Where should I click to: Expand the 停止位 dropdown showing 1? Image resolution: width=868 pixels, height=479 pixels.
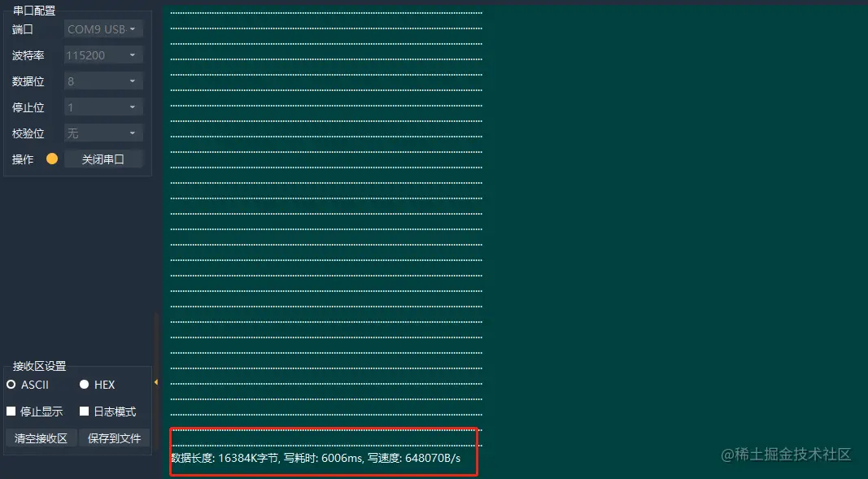[103, 107]
